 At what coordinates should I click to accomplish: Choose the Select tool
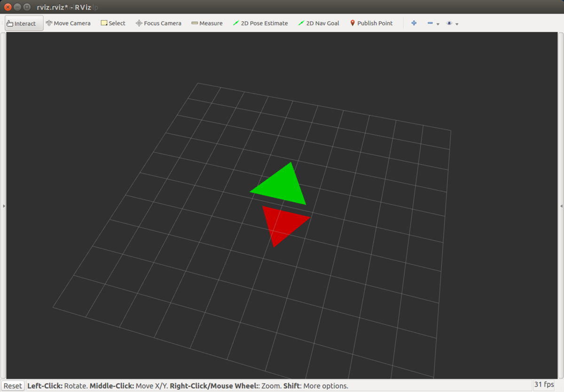point(113,23)
